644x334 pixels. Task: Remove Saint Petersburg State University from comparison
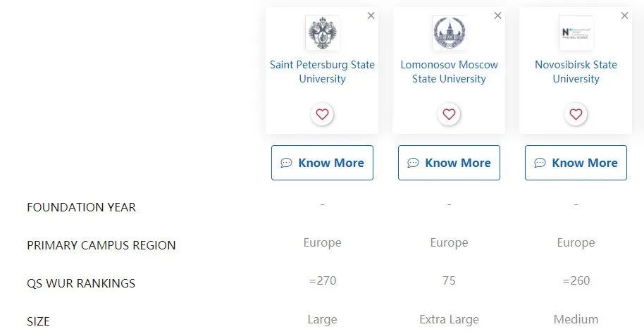click(371, 16)
